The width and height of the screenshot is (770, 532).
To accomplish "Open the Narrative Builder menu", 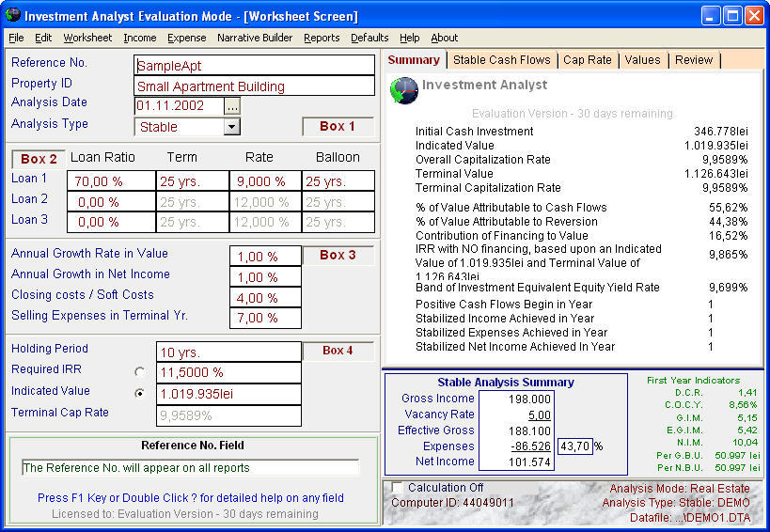I will (255, 38).
